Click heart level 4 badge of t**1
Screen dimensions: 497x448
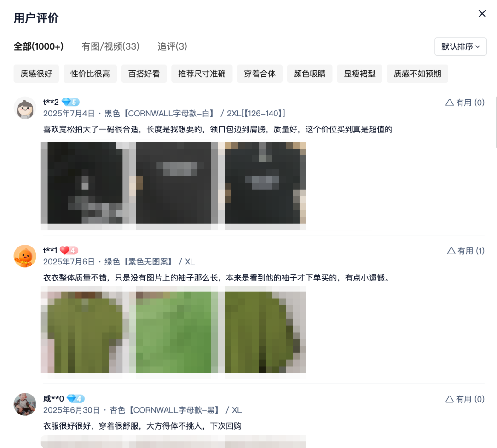pos(69,250)
